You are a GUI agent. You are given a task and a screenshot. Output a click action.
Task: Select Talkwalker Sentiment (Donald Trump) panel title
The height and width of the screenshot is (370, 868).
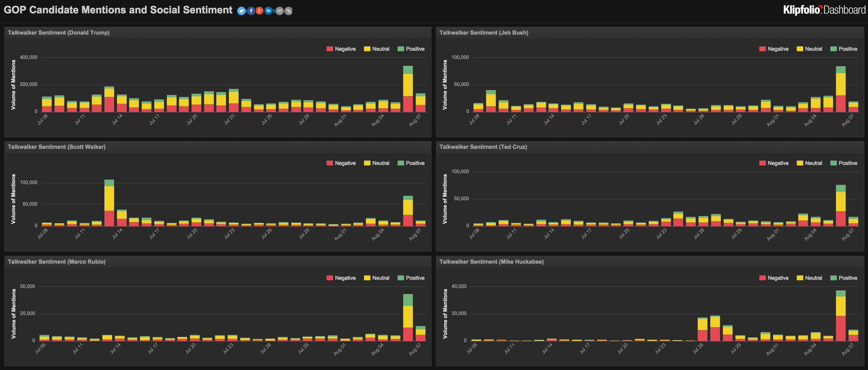point(59,33)
